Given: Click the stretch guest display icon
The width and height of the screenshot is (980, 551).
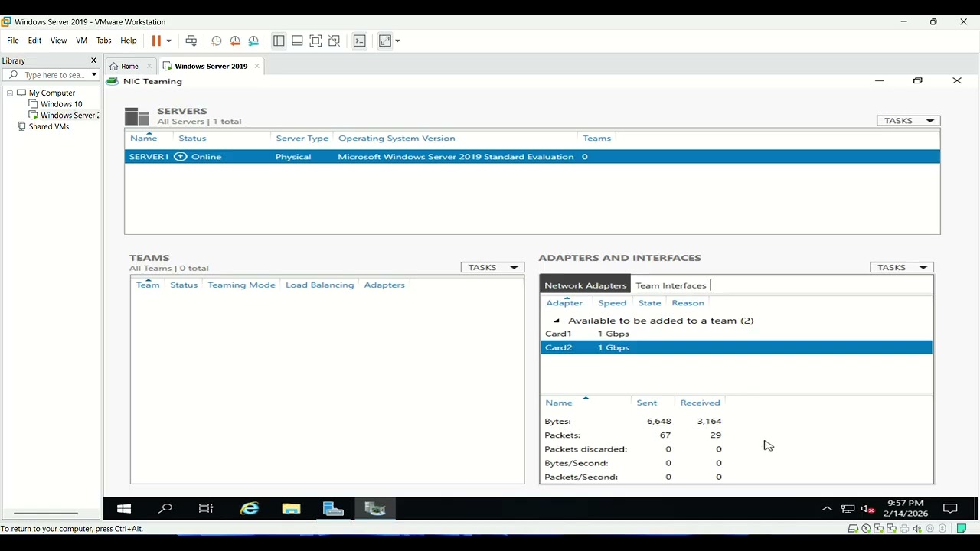Looking at the screenshot, I should pyautogui.click(x=385, y=41).
